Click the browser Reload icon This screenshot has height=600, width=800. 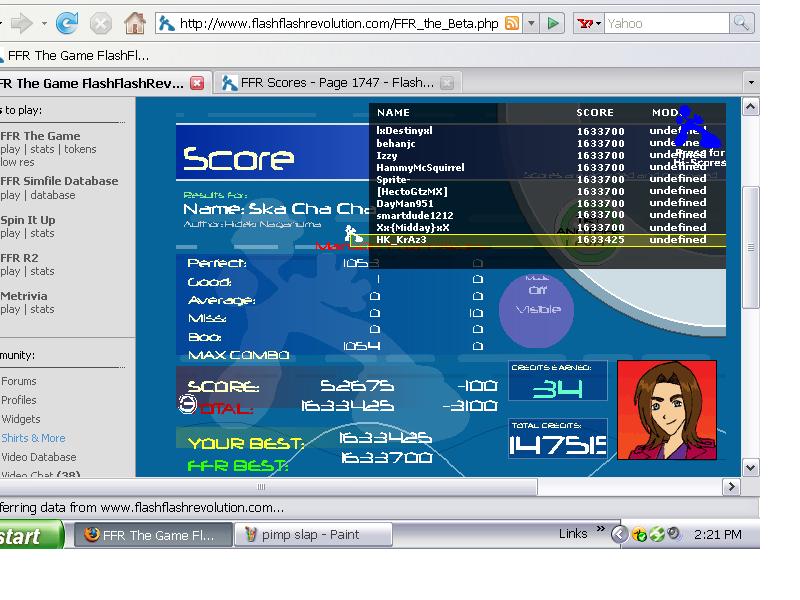point(67,23)
